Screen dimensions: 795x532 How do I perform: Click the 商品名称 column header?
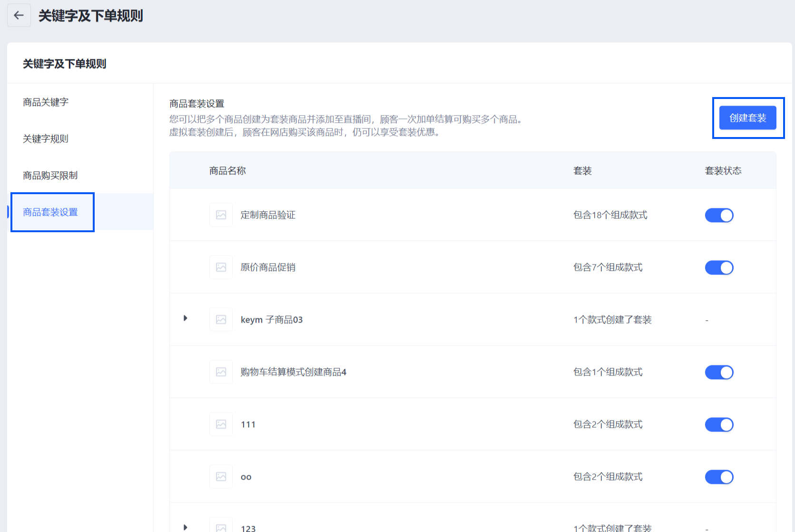tap(227, 171)
